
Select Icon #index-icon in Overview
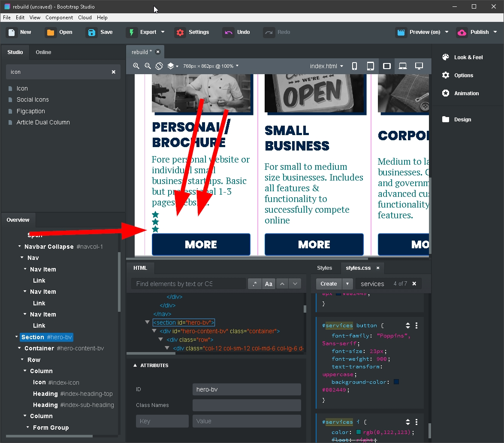point(56,382)
